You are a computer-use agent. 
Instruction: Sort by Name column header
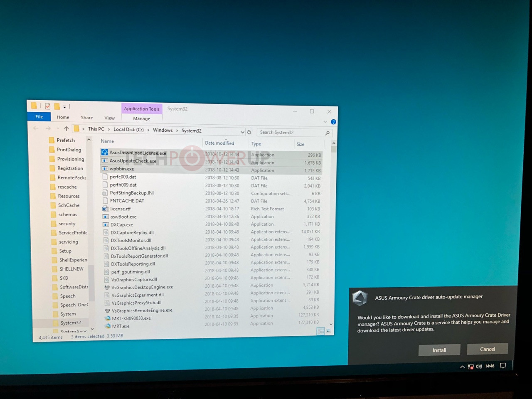[107, 141]
